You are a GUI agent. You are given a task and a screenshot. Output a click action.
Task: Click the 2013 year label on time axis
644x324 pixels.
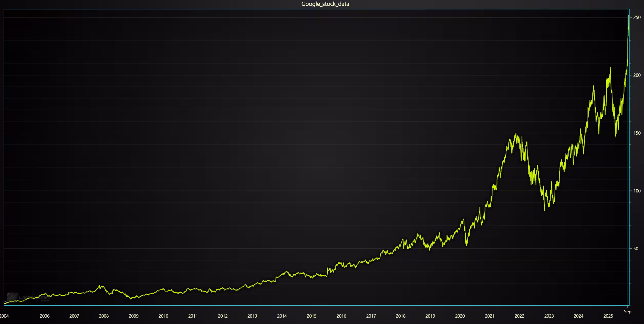click(x=252, y=316)
